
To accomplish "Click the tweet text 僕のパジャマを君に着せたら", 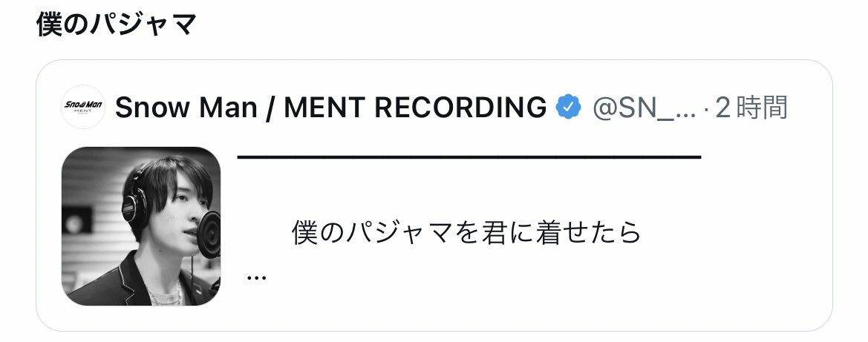I will pyautogui.click(x=466, y=233).
